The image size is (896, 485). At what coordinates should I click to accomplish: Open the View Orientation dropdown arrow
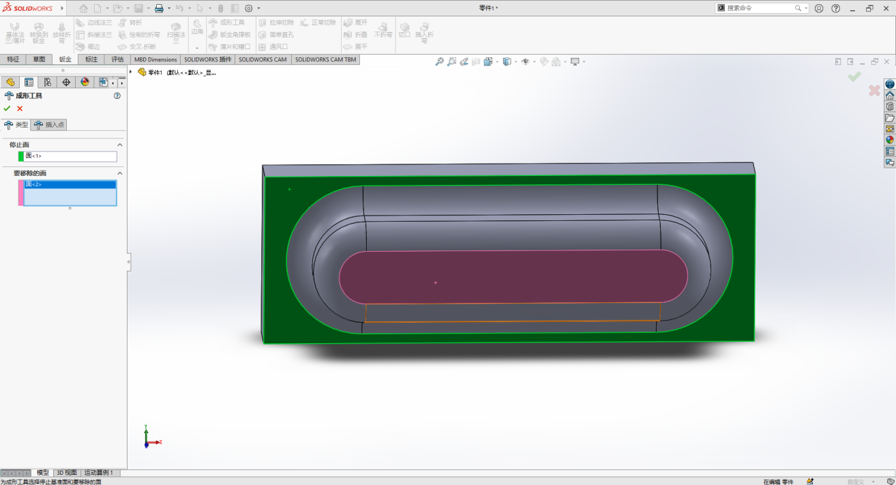[x=497, y=62]
